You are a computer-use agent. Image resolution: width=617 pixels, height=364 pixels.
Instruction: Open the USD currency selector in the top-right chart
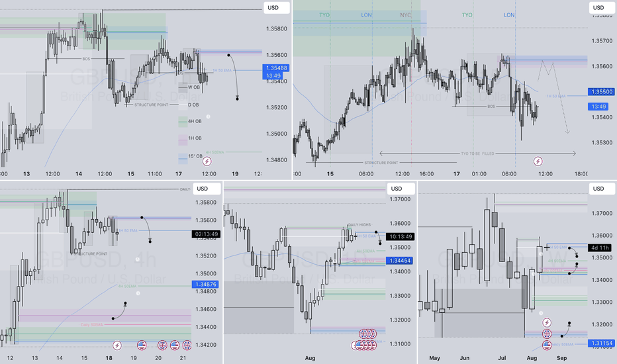(x=602, y=8)
